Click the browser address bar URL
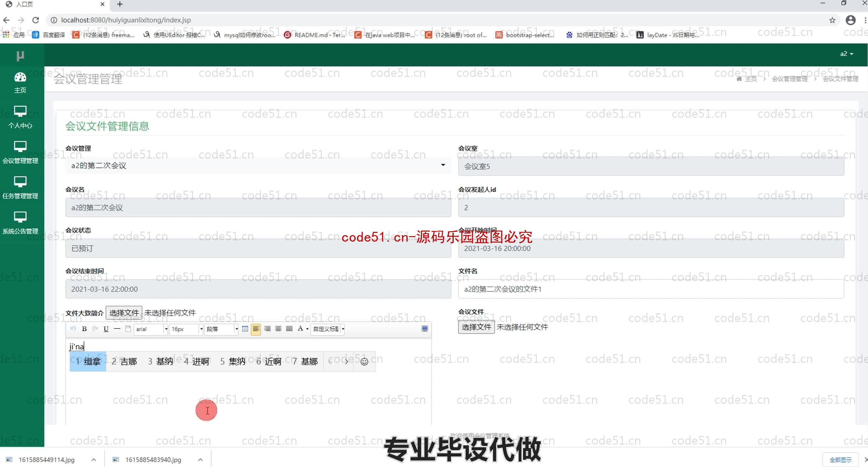Screen dimensions: 868x467 click(x=126, y=20)
